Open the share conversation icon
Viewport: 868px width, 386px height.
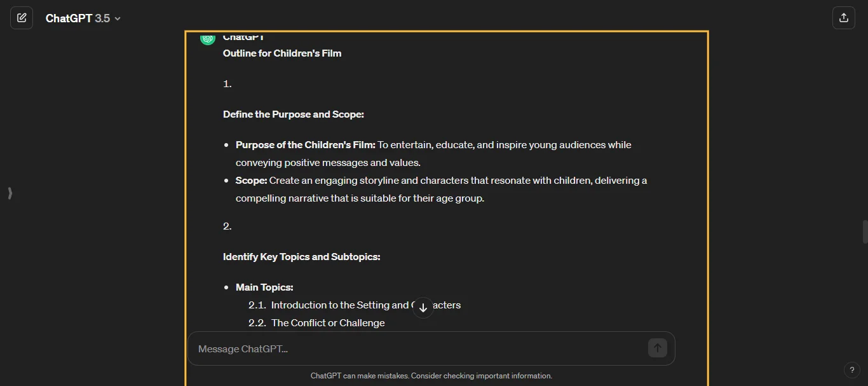(x=844, y=18)
